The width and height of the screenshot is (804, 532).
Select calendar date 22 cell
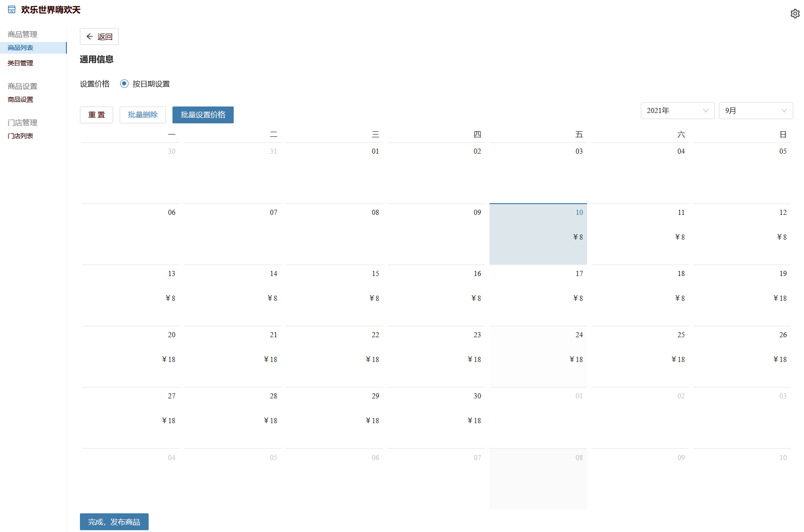coord(334,356)
